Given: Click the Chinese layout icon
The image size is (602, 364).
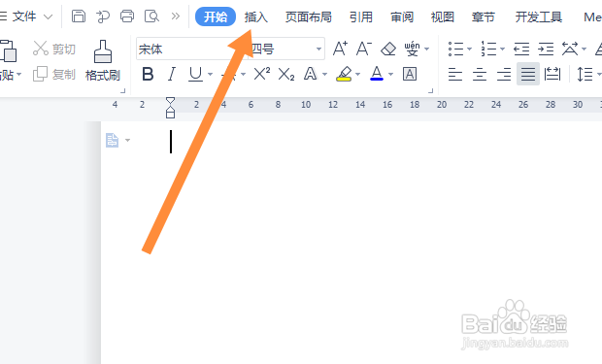Looking at the screenshot, I should pos(570,49).
